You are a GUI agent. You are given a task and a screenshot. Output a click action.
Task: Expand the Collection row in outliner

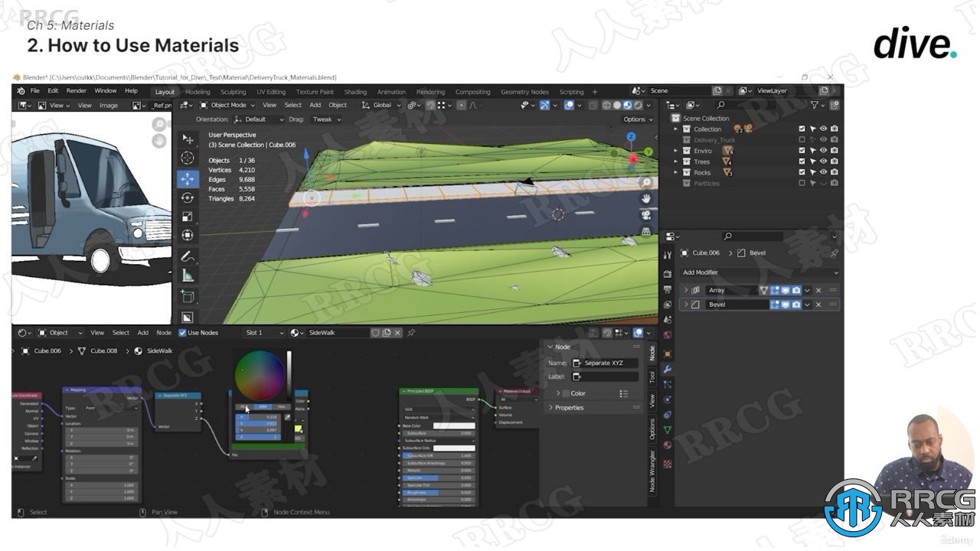tap(676, 129)
